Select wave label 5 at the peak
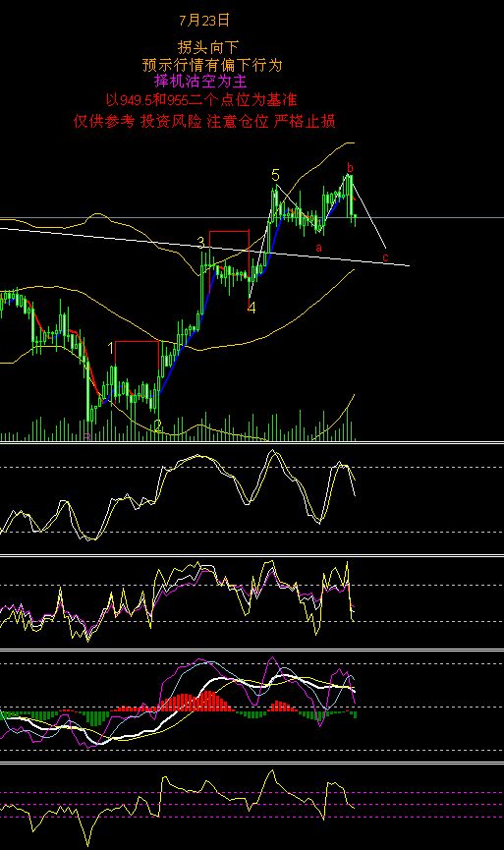This screenshot has height=850, width=504. (x=275, y=175)
